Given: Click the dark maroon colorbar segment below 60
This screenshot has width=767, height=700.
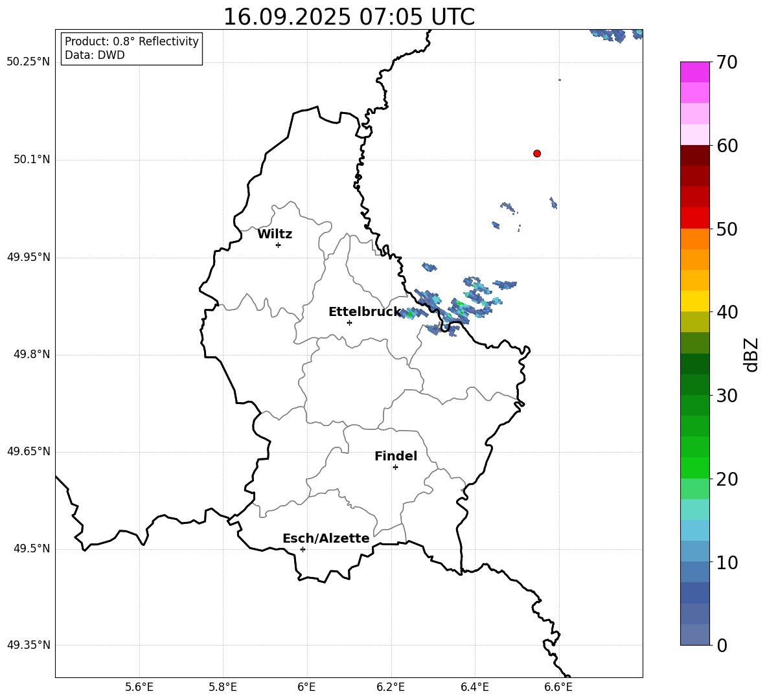Looking at the screenshot, I should coord(694,155).
